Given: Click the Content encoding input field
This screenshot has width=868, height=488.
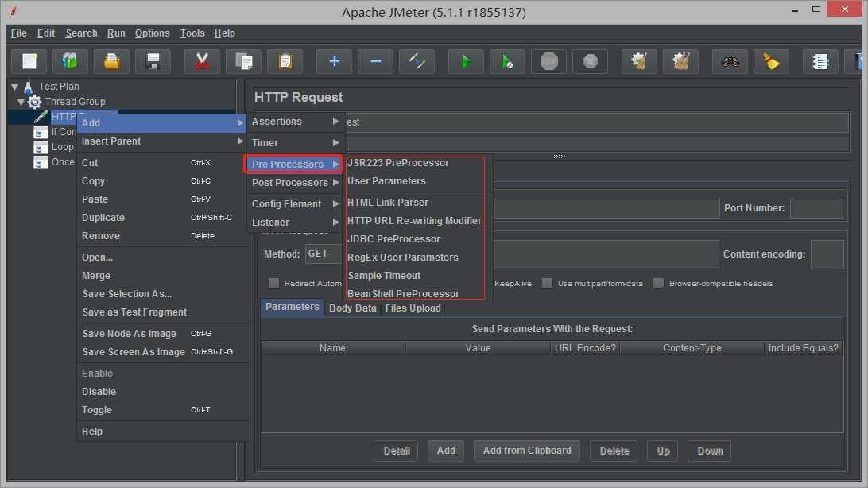Looking at the screenshot, I should tap(827, 254).
